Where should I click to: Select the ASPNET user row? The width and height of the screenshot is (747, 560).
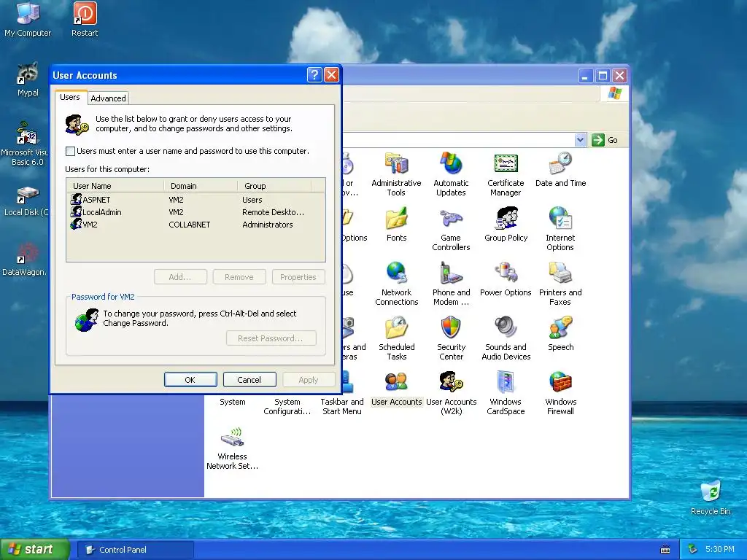tap(196, 200)
